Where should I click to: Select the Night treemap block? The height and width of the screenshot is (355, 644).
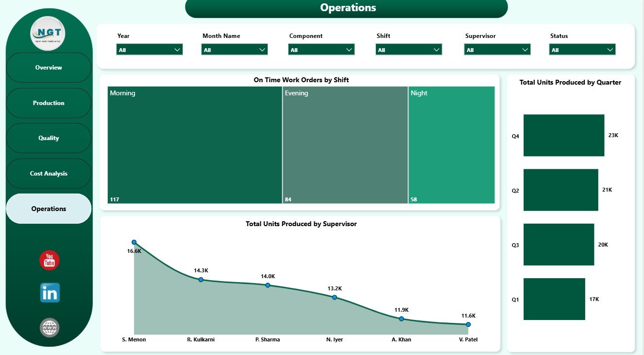coord(452,145)
